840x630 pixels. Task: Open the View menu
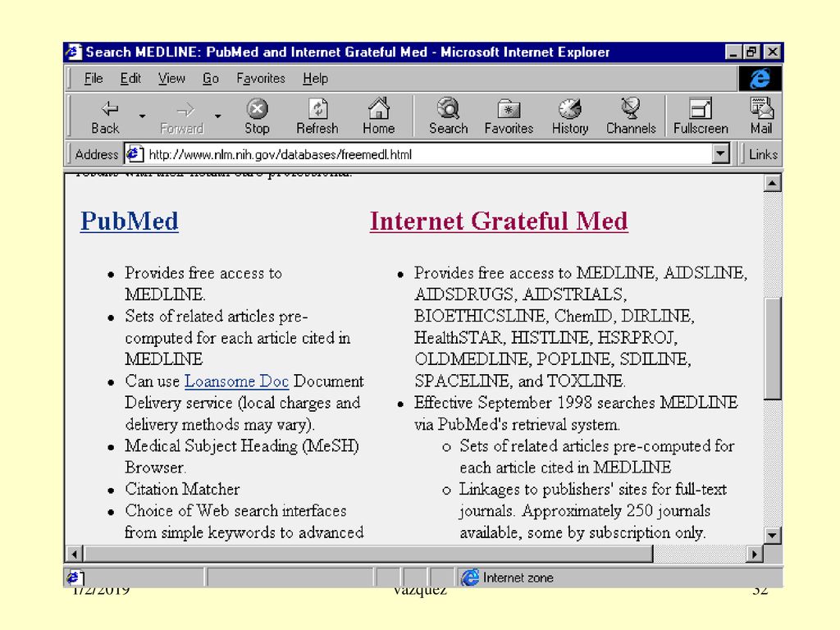tap(171, 79)
